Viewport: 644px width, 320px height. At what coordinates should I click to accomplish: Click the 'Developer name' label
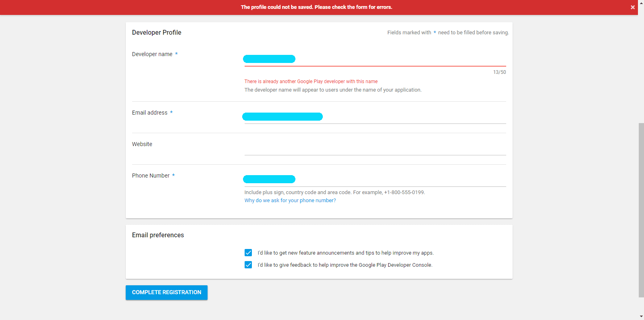[152, 54]
